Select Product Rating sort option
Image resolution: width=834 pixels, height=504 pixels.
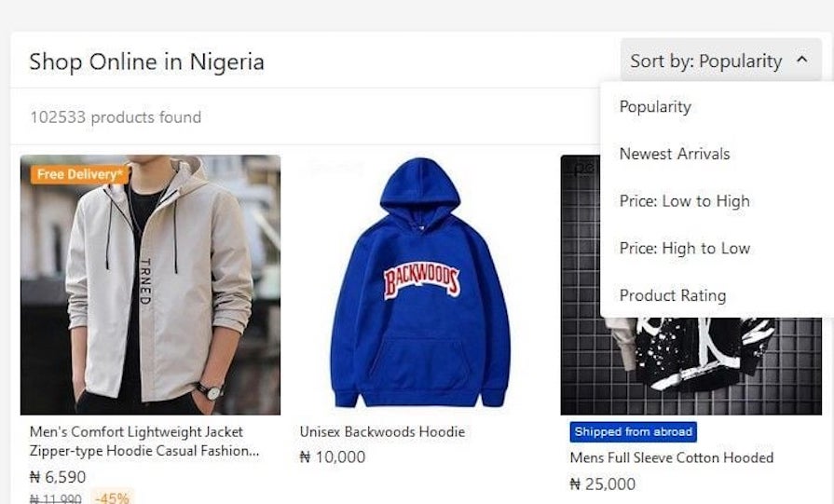(x=672, y=295)
